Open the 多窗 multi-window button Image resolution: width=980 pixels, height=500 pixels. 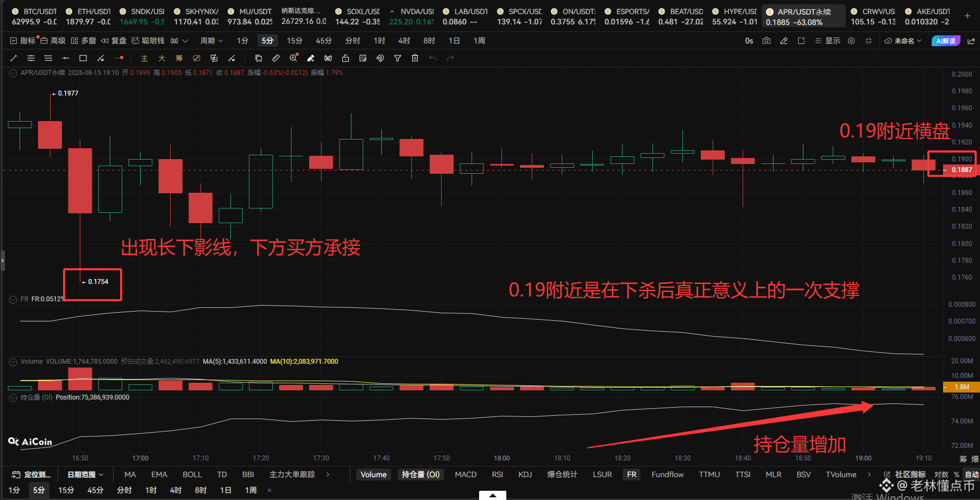point(83,41)
